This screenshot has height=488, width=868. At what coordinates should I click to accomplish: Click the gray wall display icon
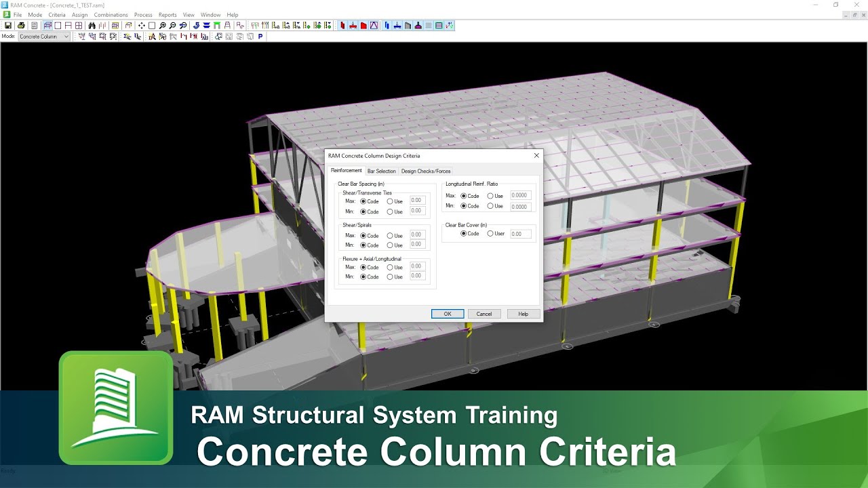click(408, 26)
